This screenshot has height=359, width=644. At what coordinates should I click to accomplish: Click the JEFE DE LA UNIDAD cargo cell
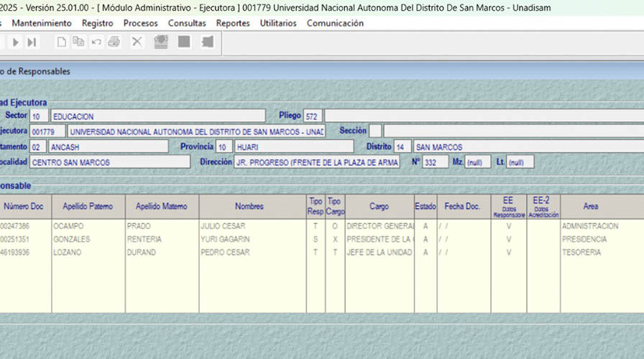(x=379, y=252)
